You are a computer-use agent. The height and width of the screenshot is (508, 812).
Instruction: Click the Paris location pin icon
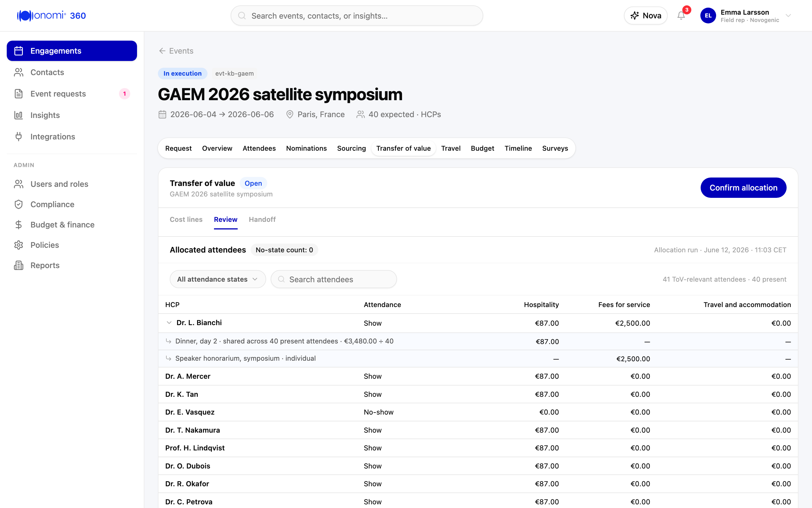[x=290, y=115]
